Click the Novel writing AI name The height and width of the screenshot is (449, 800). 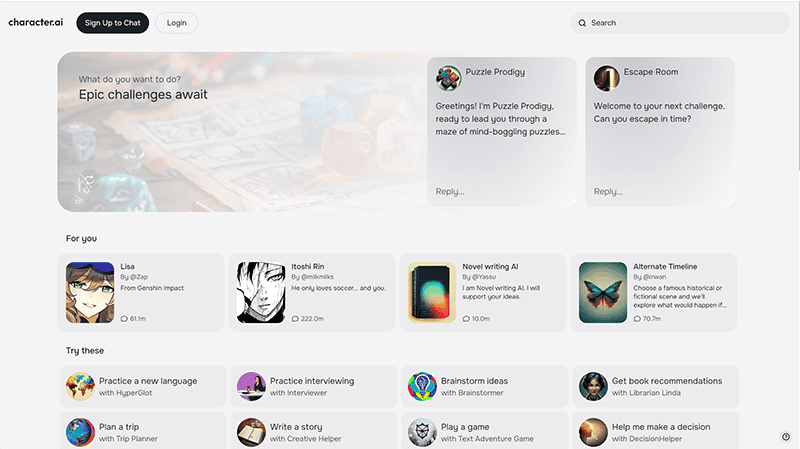coord(490,266)
